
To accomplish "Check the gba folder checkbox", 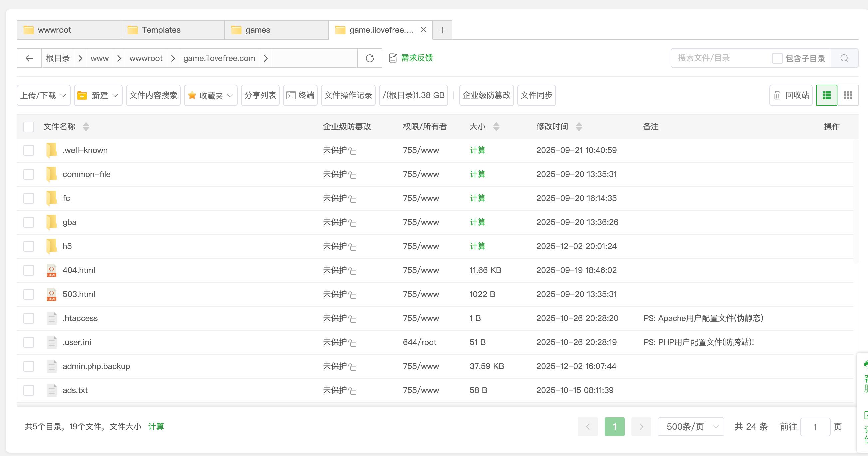I will 29,222.
